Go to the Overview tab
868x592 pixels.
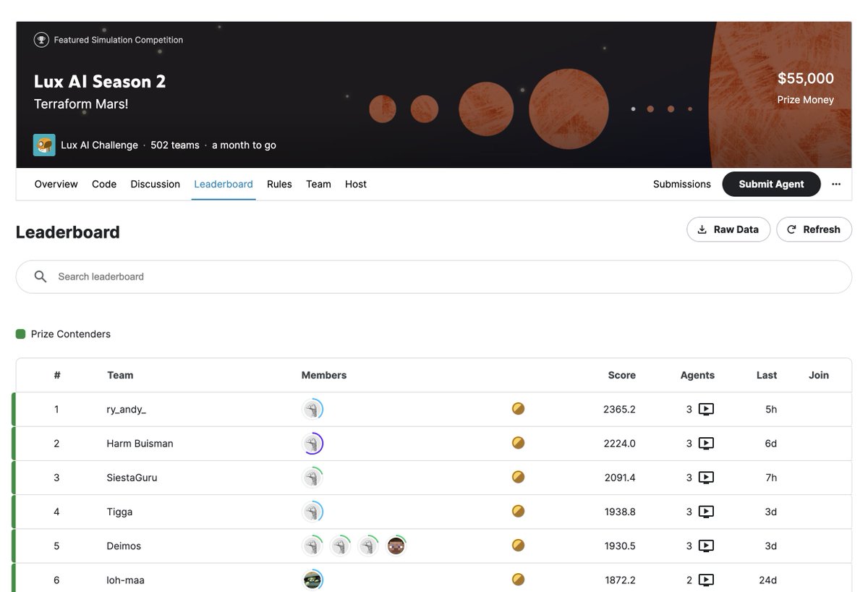click(x=56, y=184)
